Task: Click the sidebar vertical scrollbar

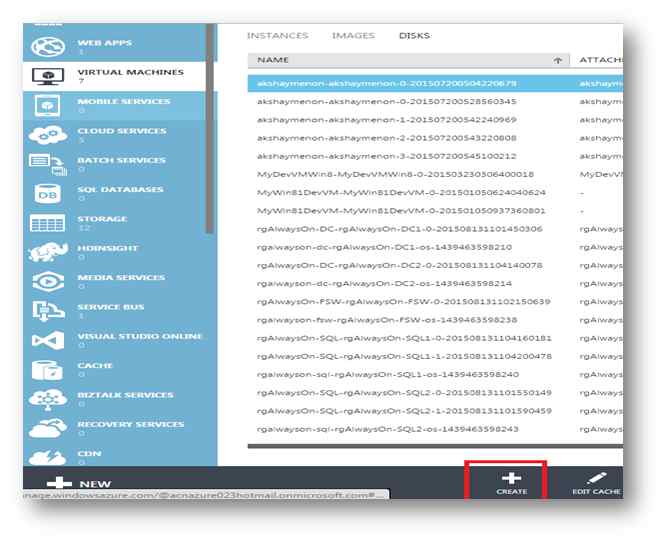Action: click(209, 128)
